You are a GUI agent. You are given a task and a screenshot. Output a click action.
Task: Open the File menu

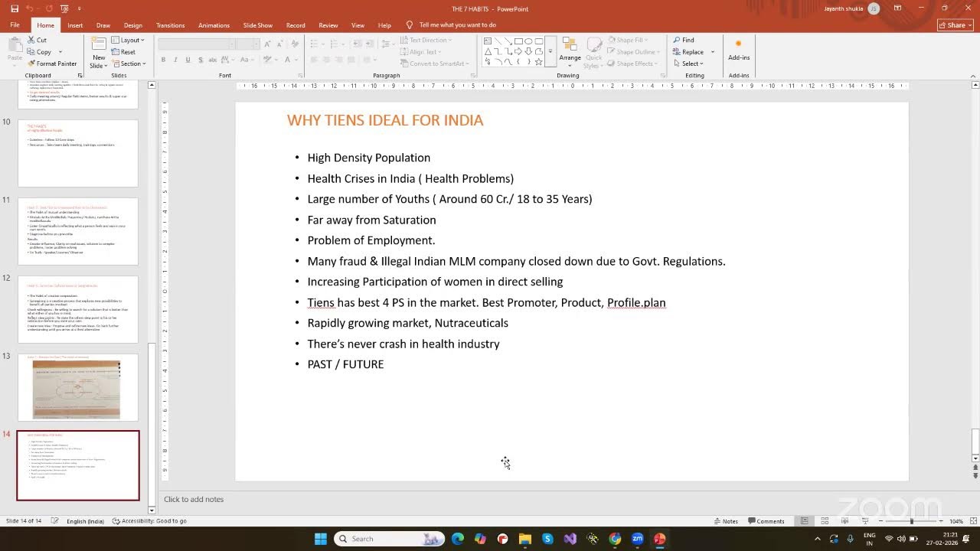tap(15, 25)
